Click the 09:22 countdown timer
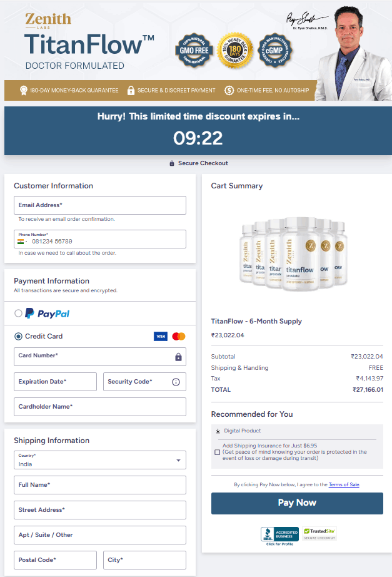 pyautogui.click(x=198, y=138)
